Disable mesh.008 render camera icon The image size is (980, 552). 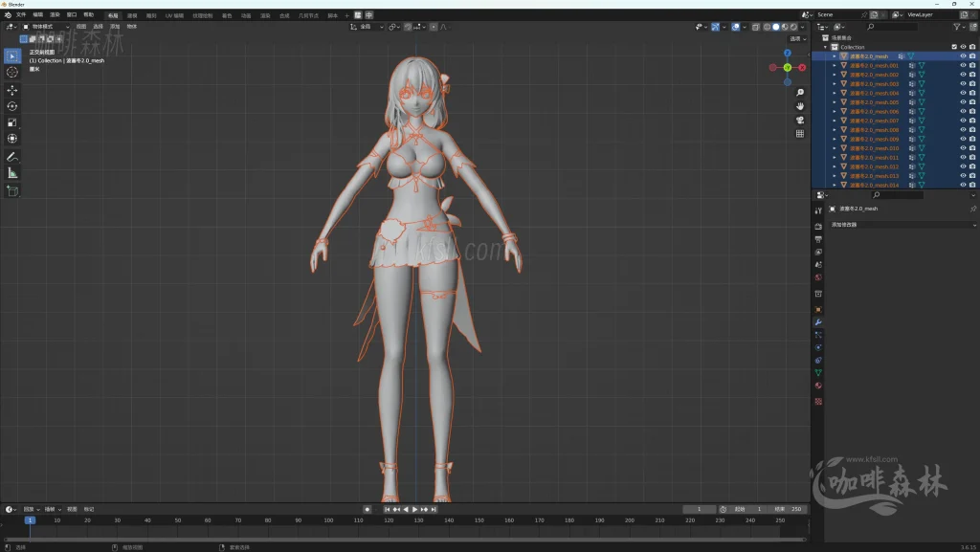(972, 130)
